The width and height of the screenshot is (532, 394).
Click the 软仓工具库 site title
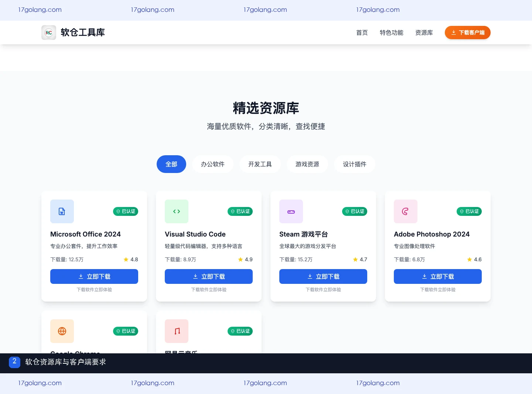click(x=83, y=33)
